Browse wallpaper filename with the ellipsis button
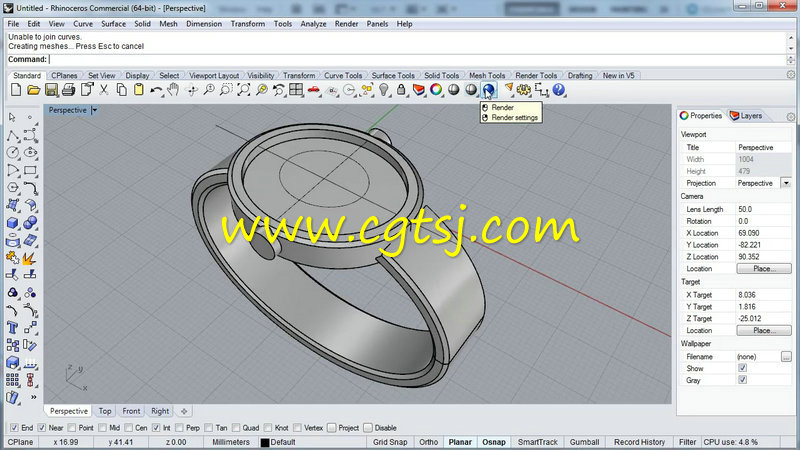Screen dimensions: 800x450 786,357
